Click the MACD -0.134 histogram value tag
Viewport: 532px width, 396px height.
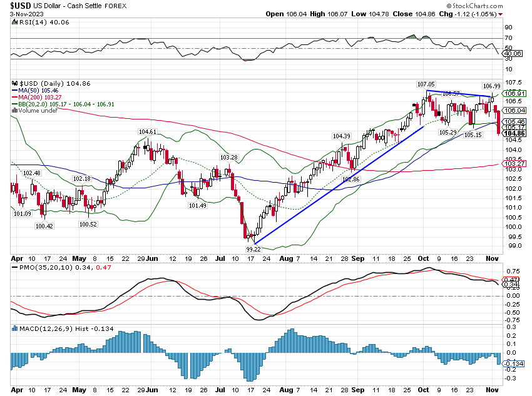coord(514,363)
